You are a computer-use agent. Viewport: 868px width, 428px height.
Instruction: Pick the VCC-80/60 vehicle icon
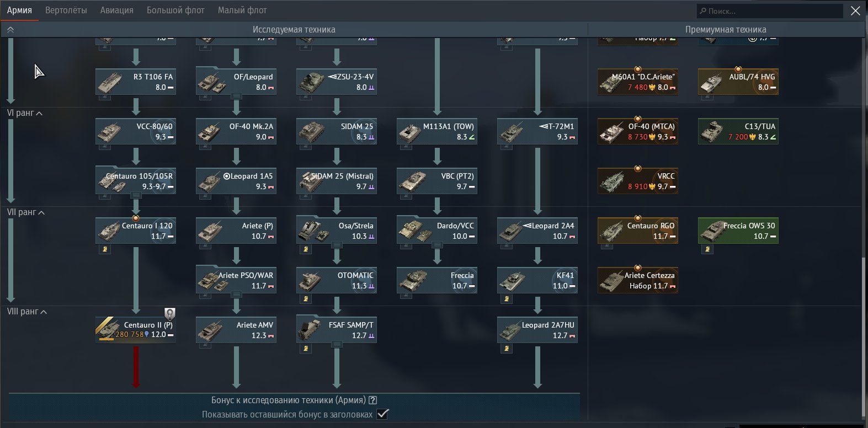(110, 132)
